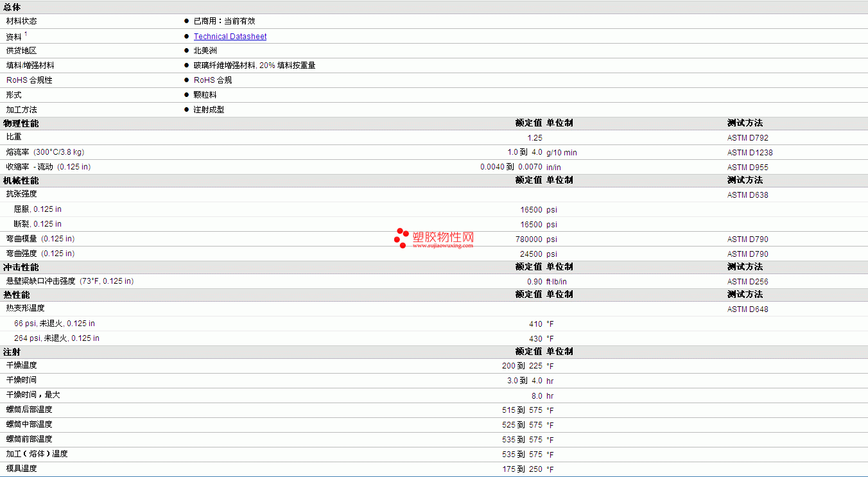
Task: Click the 加工(熔体)温度 row label
Action: (x=37, y=454)
